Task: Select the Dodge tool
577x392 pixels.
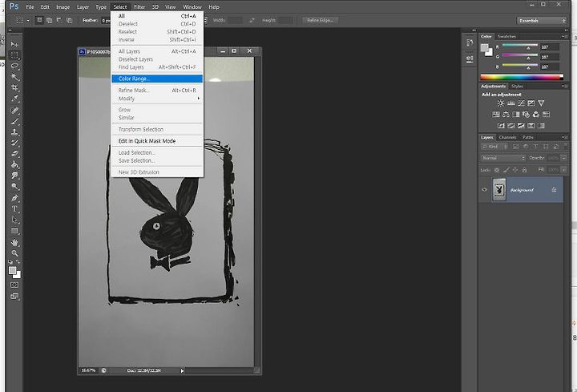Action: tap(14, 187)
